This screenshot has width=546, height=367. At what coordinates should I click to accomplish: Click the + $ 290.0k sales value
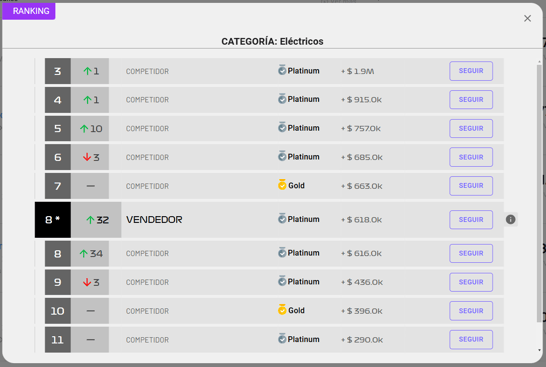[x=362, y=340]
